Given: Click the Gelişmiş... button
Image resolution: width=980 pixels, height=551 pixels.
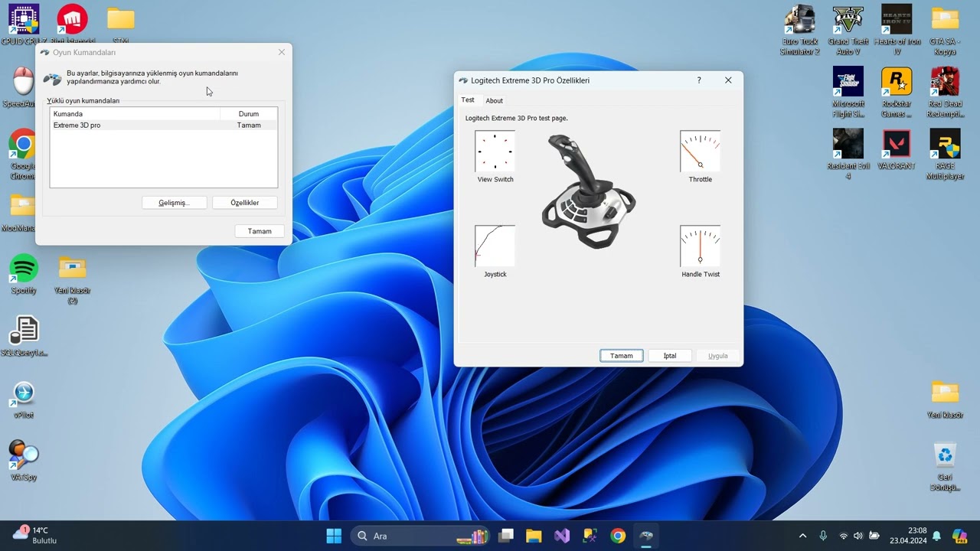Looking at the screenshot, I should pos(174,203).
